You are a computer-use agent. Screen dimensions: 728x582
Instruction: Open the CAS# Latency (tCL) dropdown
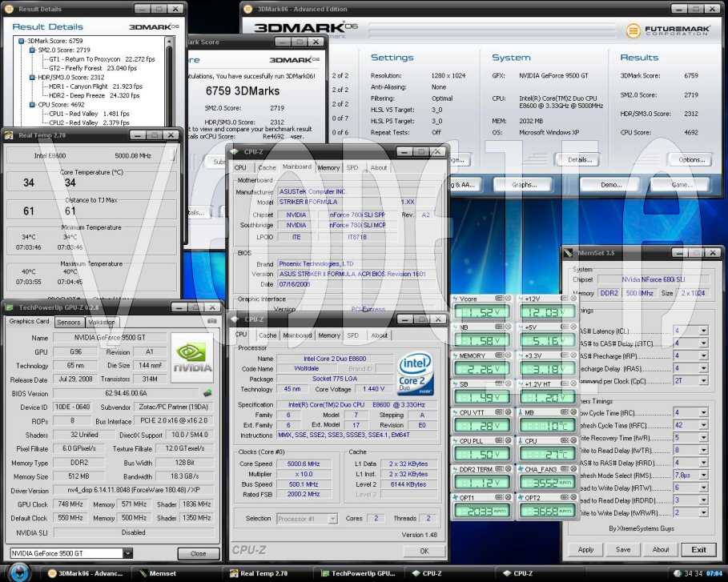pos(704,331)
